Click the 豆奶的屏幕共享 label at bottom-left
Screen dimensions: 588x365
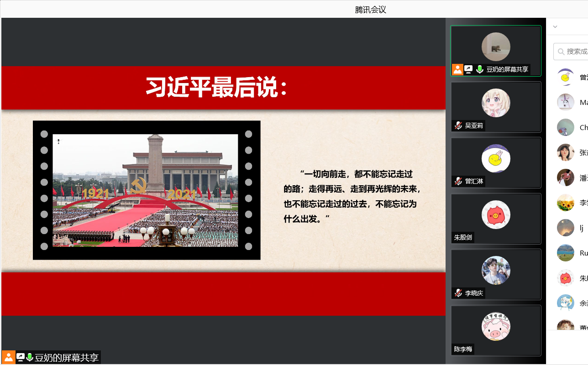coord(67,358)
